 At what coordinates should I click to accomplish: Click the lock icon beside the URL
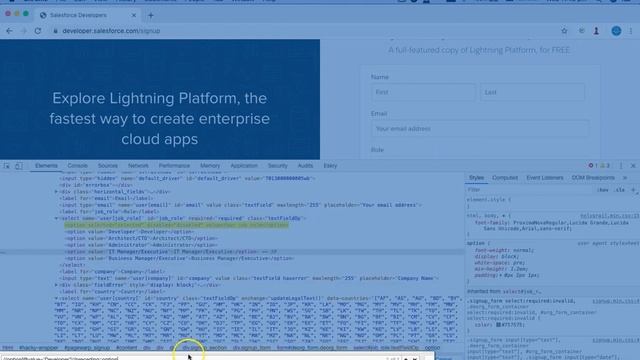55,31
